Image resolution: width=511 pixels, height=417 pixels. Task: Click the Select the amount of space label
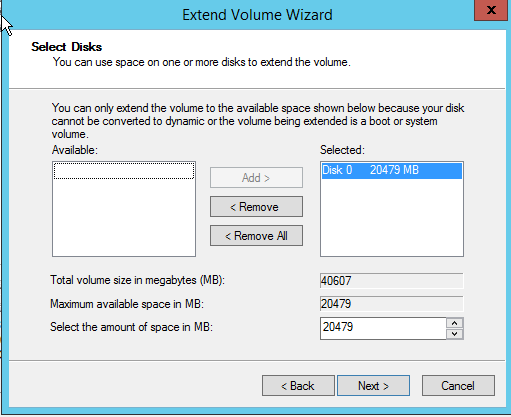pyautogui.click(x=131, y=327)
